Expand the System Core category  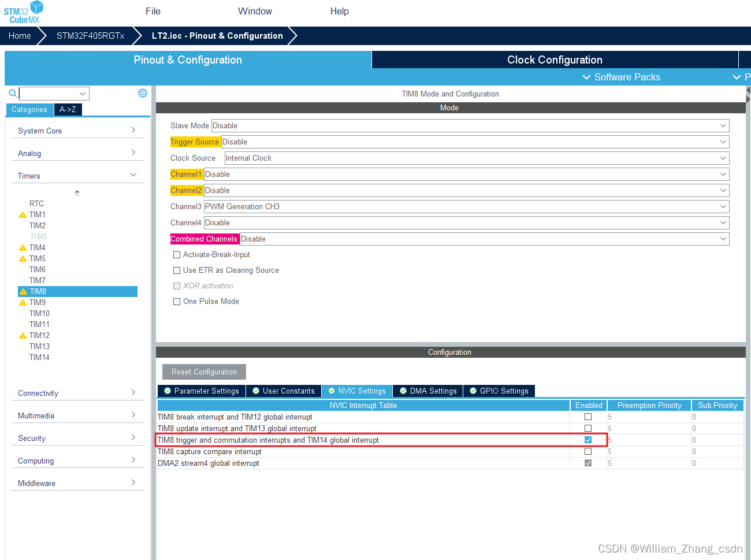point(77,131)
